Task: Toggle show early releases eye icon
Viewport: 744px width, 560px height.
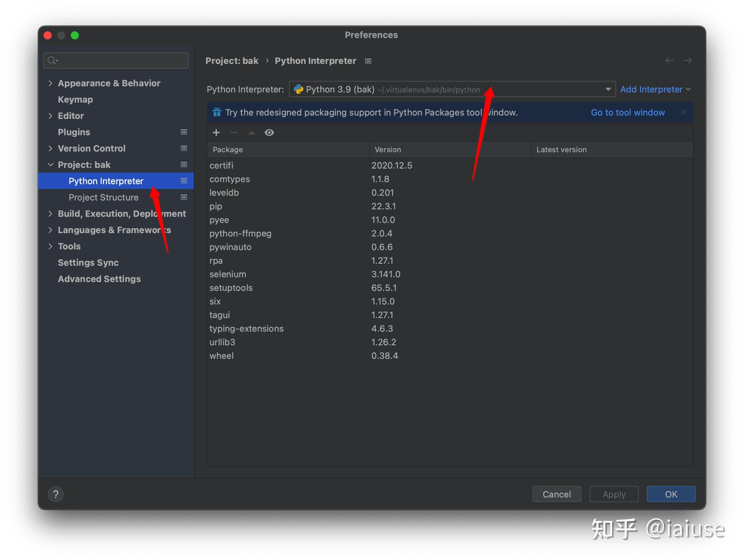Action: pyautogui.click(x=269, y=133)
